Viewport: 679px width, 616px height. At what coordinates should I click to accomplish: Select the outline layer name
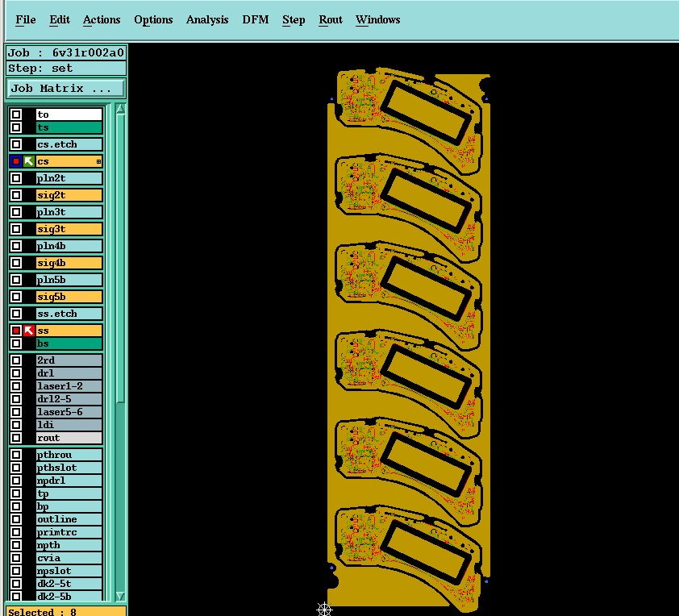69,519
